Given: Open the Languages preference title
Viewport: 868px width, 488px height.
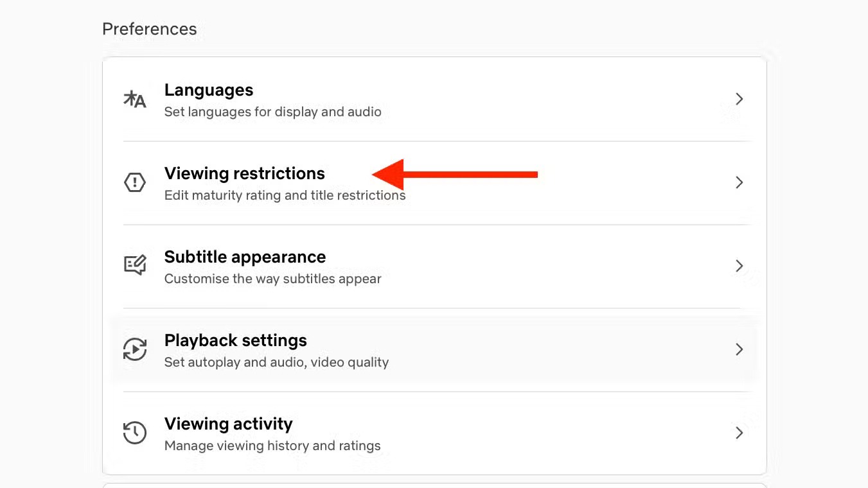Looking at the screenshot, I should 209,90.
